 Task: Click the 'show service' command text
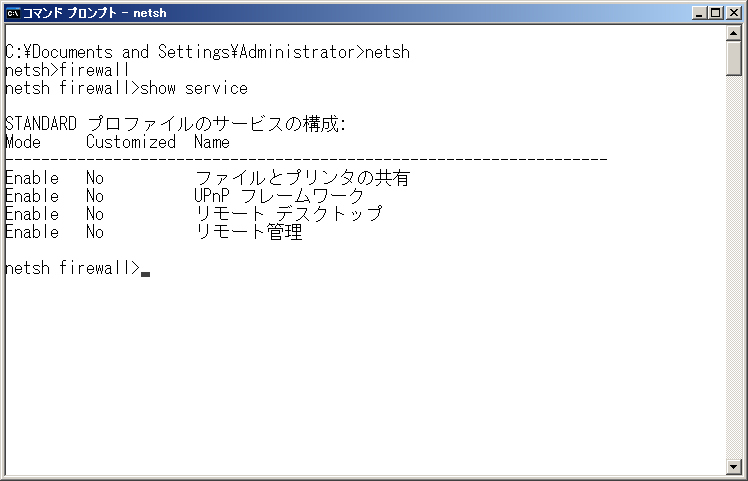coord(194,88)
